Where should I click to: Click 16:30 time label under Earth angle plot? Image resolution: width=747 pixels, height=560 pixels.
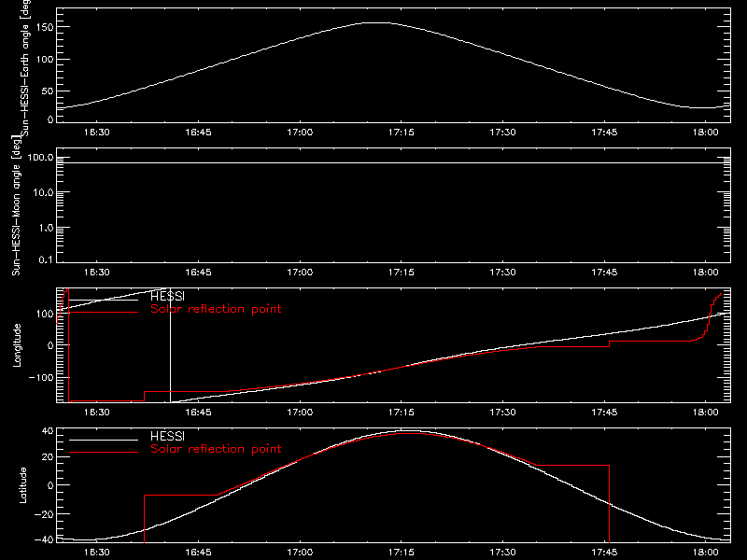pos(97,133)
